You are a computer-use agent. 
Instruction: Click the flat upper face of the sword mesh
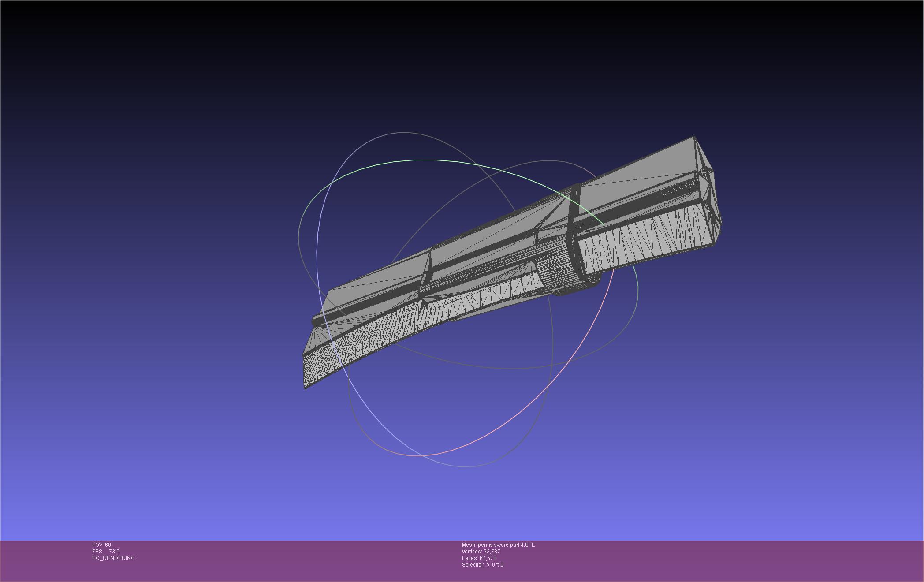point(639,176)
